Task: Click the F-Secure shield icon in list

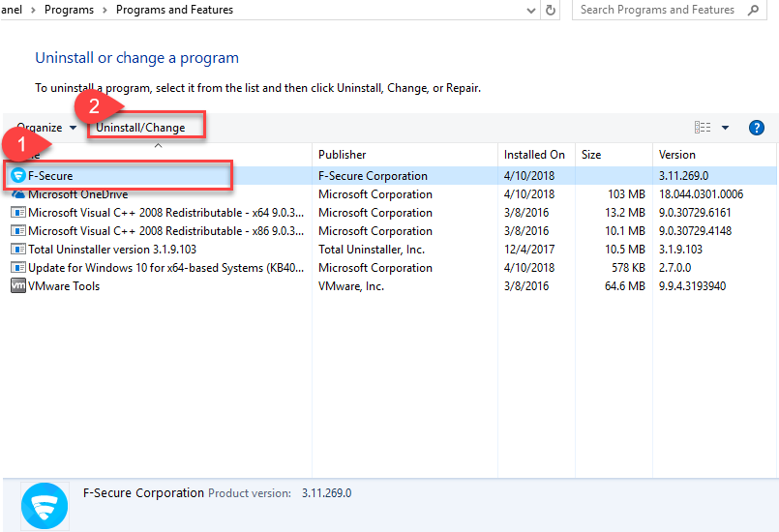Action: tap(18, 175)
